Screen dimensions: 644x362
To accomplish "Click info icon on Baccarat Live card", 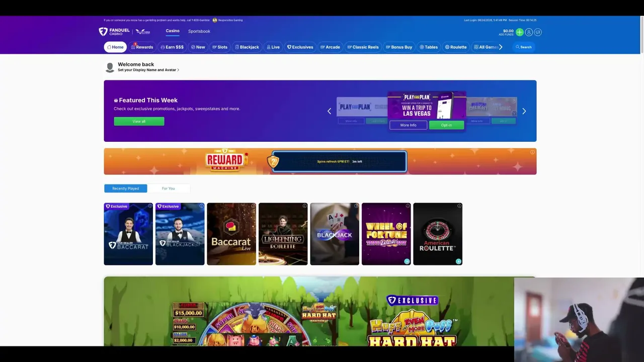I will point(253,206).
